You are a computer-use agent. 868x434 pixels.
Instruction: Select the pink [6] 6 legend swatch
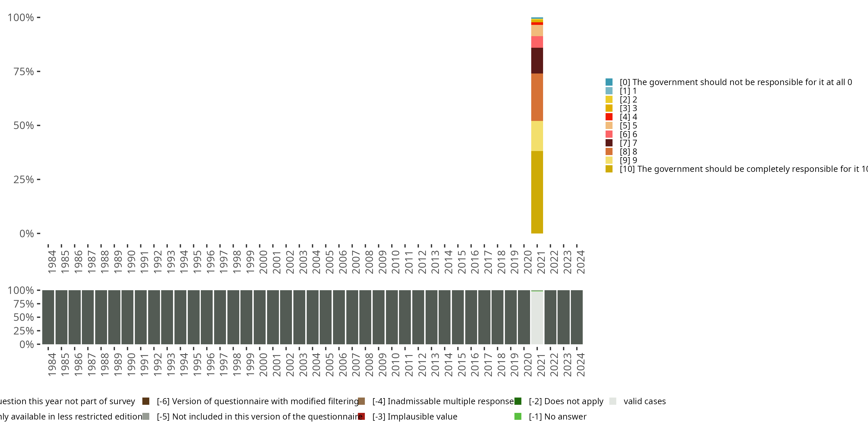[609, 134]
